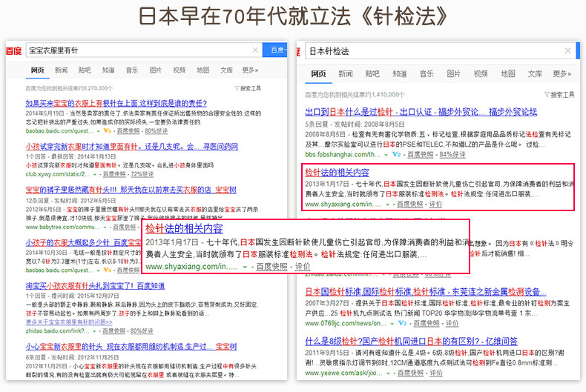Click 百度快照 under www.babytree.com result
Viewport: 586px width, 392px height.
point(125,227)
